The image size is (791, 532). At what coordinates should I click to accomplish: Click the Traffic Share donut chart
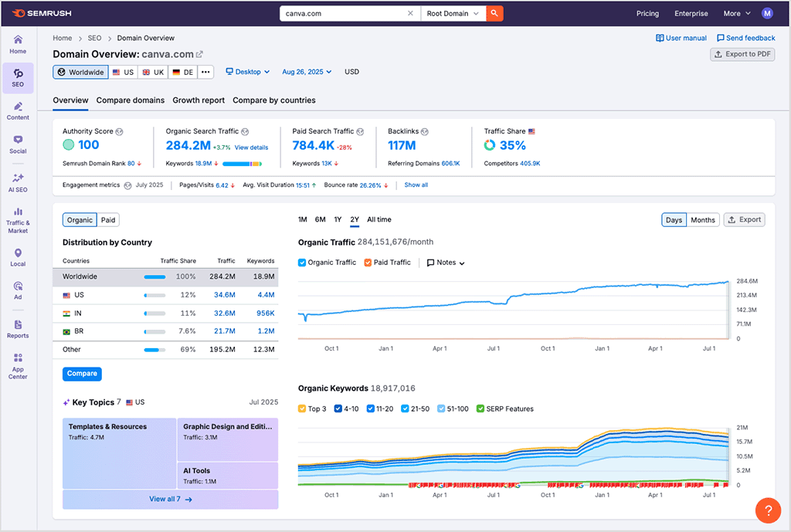coord(489,146)
